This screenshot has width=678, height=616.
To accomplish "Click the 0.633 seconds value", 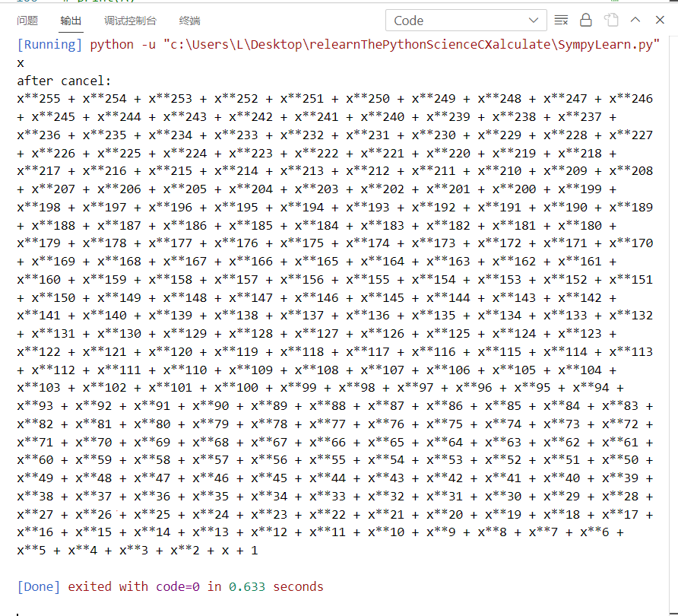I will 276,586.
